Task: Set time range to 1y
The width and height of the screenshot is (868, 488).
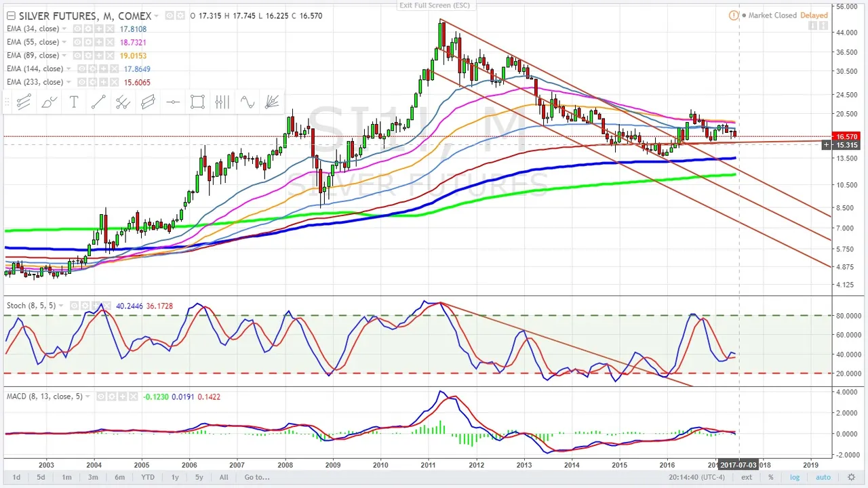Action: [x=175, y=477]
